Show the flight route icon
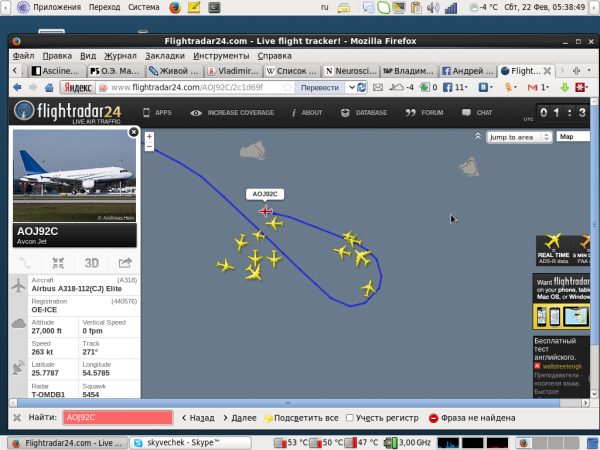Viewport: 600px width, 450px height. 24,263
